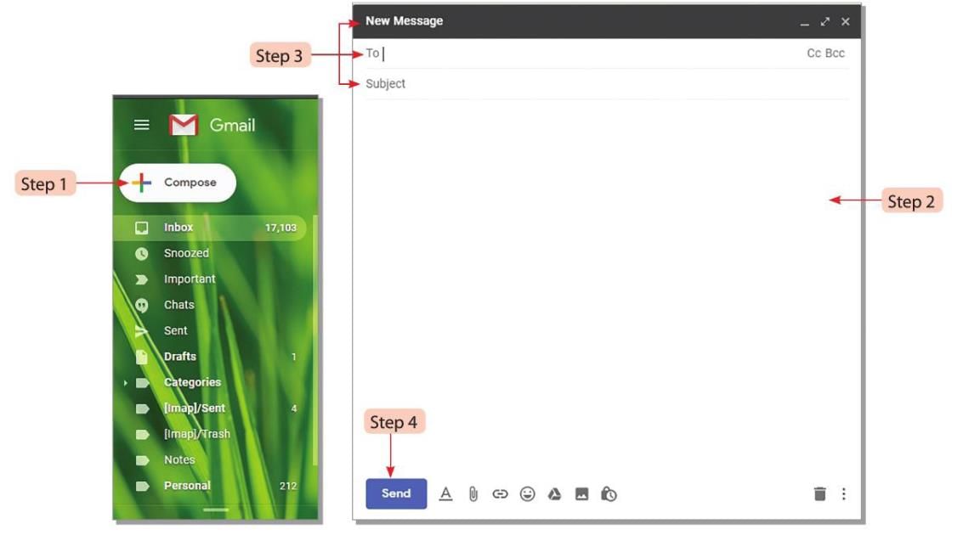Open the emoji picker icon
Screen dimensions: 980x535
[527, 494]
